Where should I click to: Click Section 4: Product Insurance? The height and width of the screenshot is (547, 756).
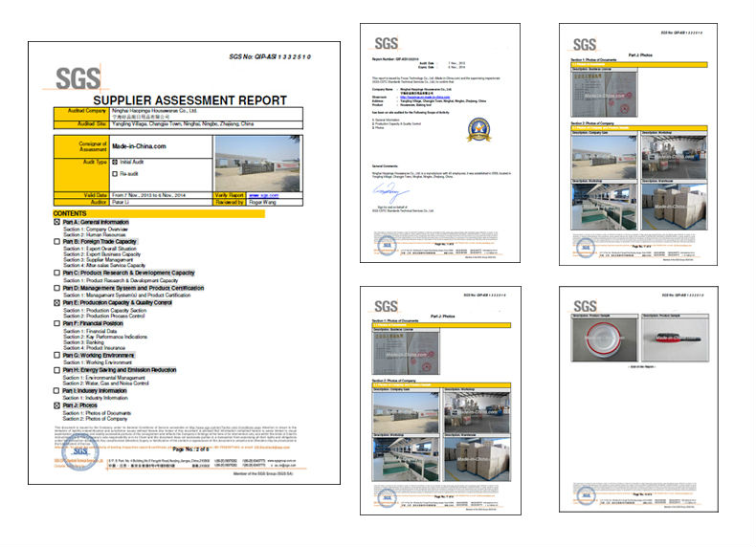pos(94,348)
